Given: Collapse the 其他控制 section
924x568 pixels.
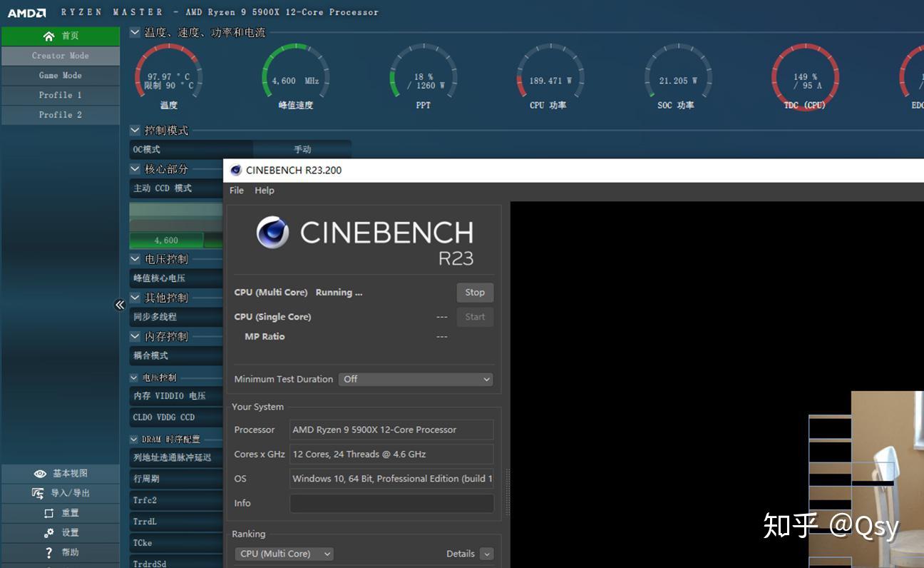Looking at the screenshot, I should click(135, 298).
